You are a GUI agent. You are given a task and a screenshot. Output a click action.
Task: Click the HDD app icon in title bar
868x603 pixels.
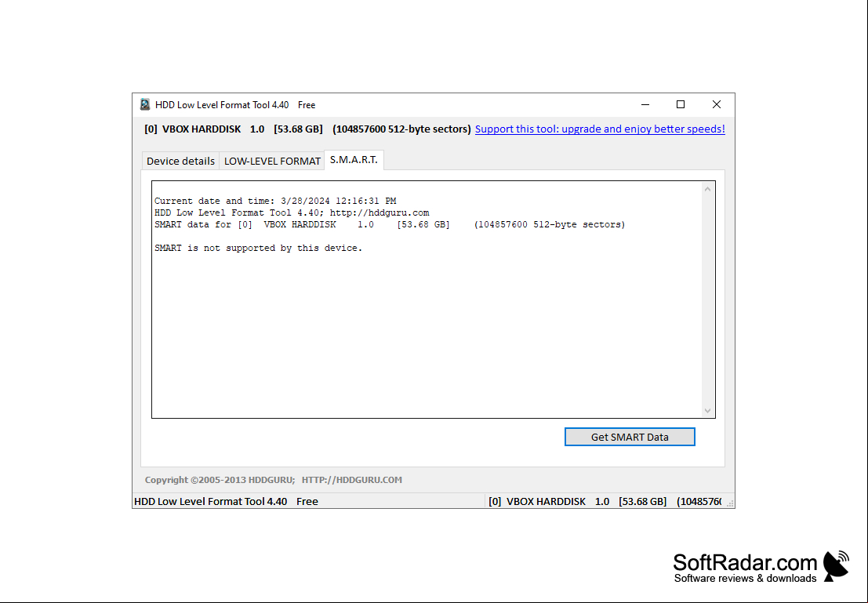click(145, 104)
